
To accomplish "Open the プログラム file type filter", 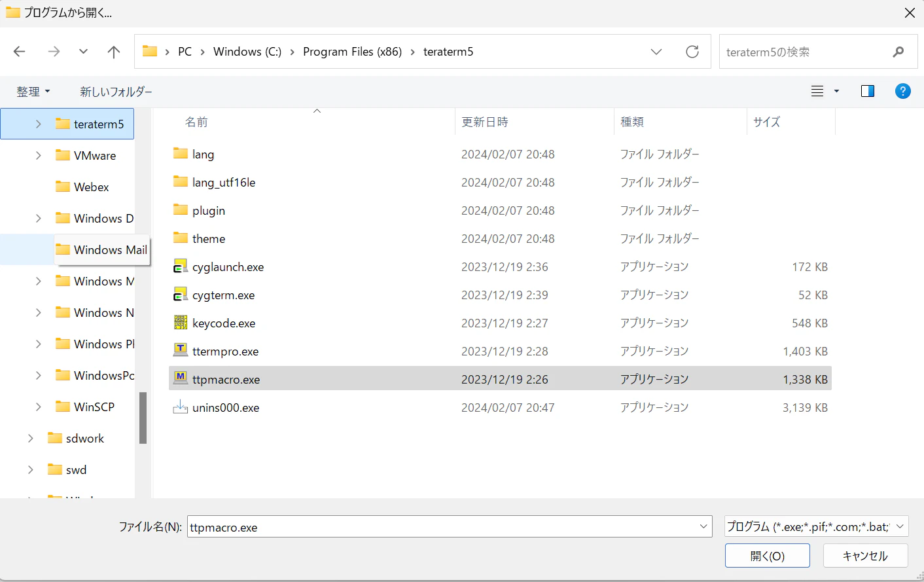I will [x=816, y=526].
